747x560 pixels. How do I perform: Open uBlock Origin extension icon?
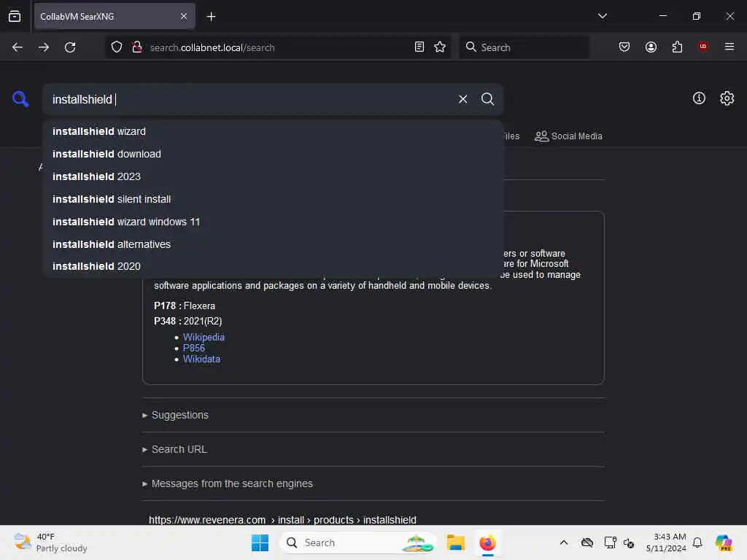tap(703, 46)
